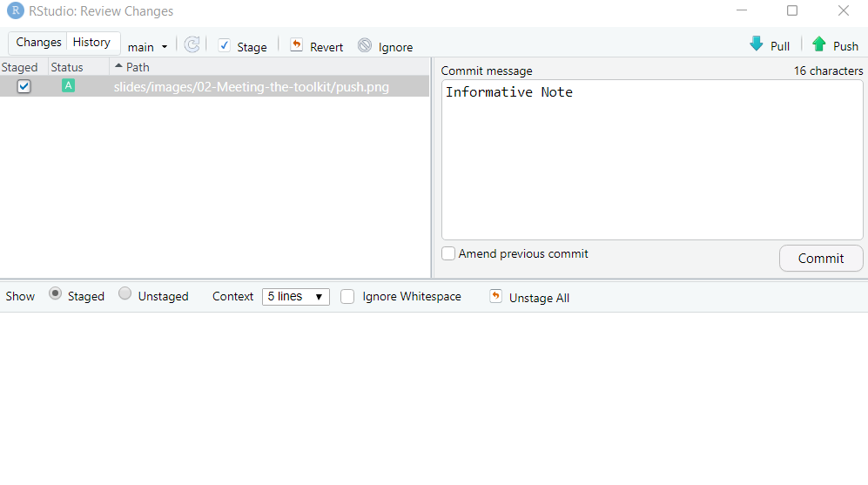This screenshot has height=485, width=868.
Task: Open the Context 5 lines dropdown
Action: coord(295,296)
